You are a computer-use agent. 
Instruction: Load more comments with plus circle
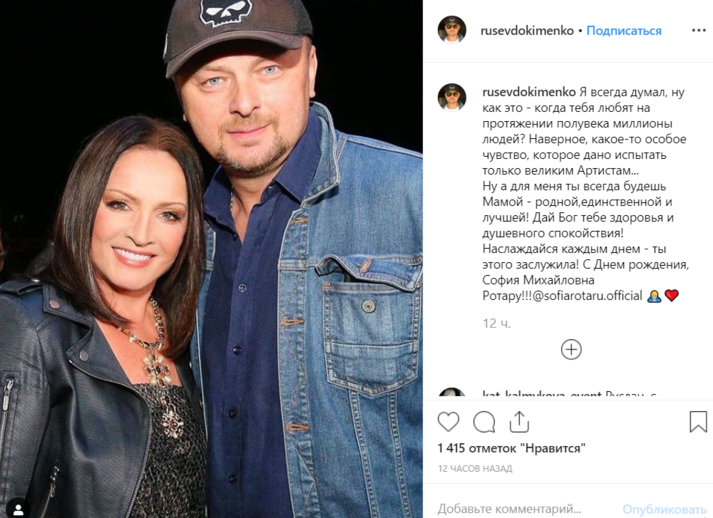571,349
